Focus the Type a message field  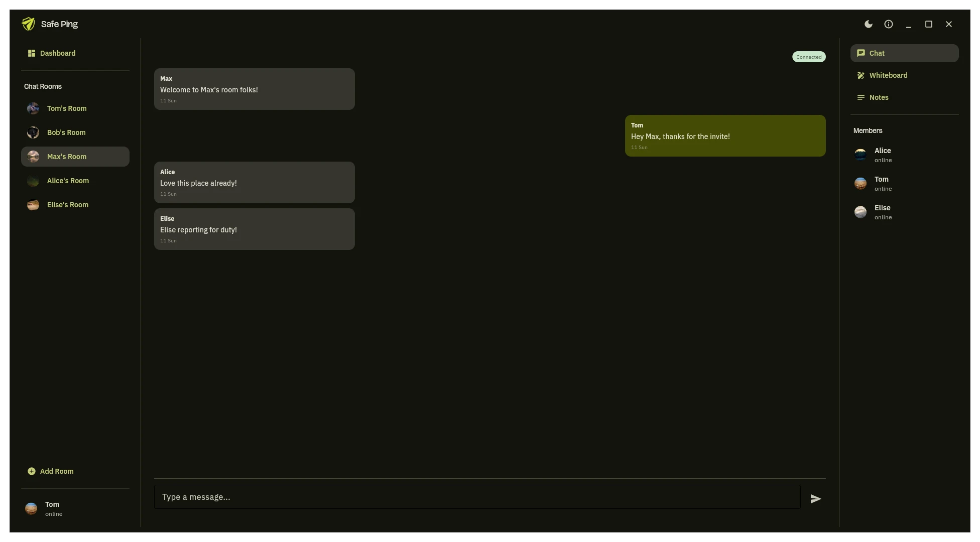[477, 497]
